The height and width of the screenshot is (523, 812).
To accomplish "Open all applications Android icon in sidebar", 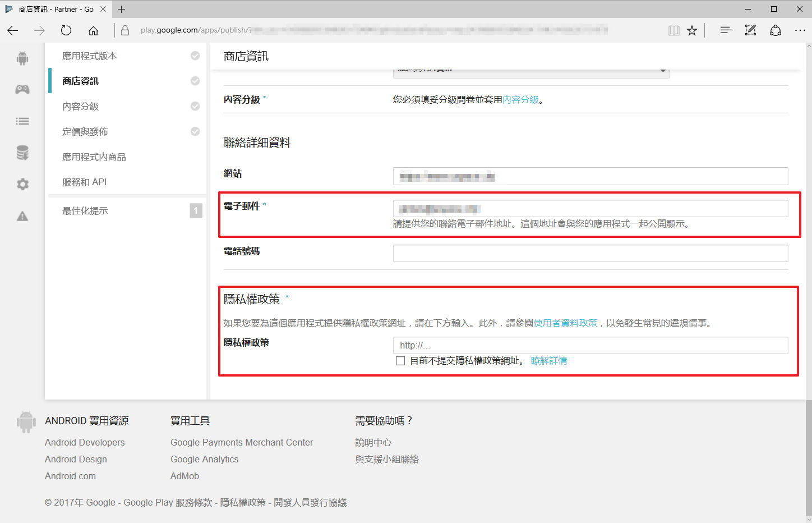I will (x=22, y=58).
